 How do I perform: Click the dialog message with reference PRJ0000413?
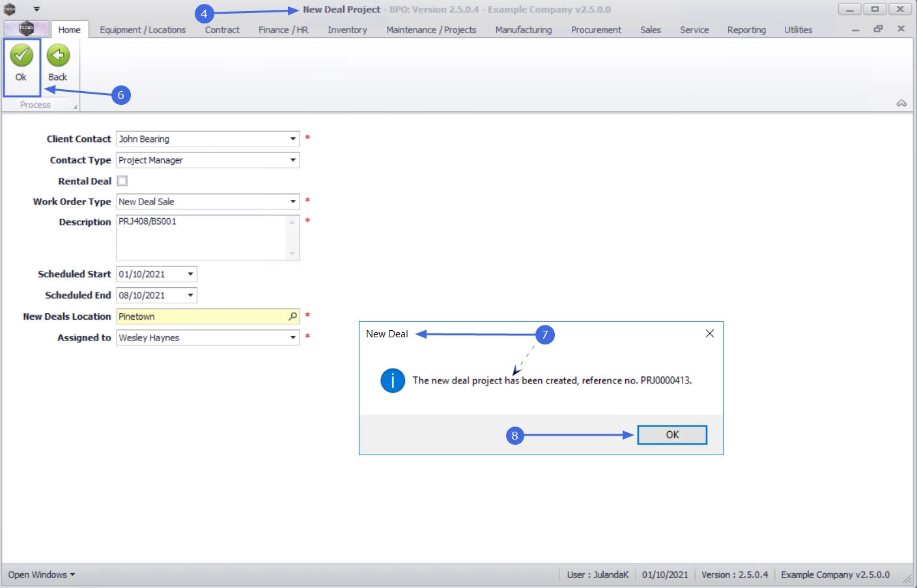click(x=552, y=380)
